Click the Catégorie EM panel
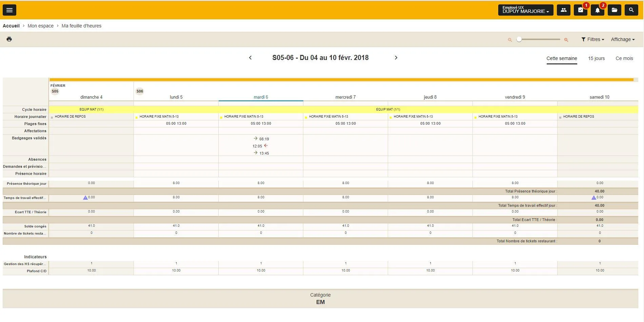 pyautogui.click(x=320, y=299)
